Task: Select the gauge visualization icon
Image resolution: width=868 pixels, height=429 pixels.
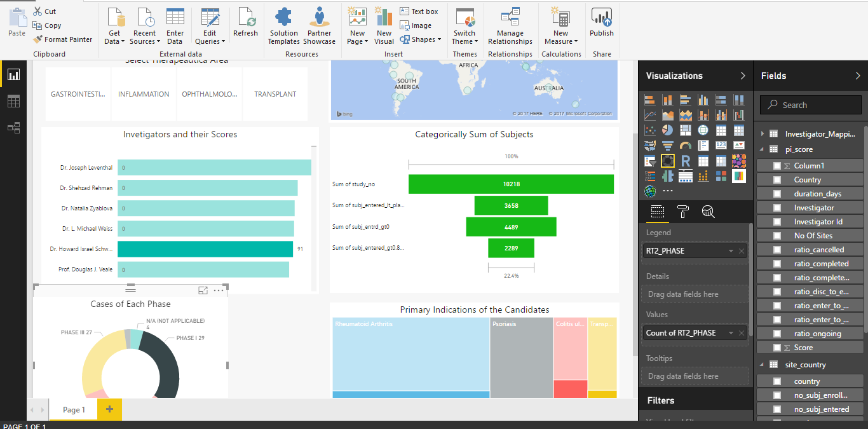Action: click(685, 146)
